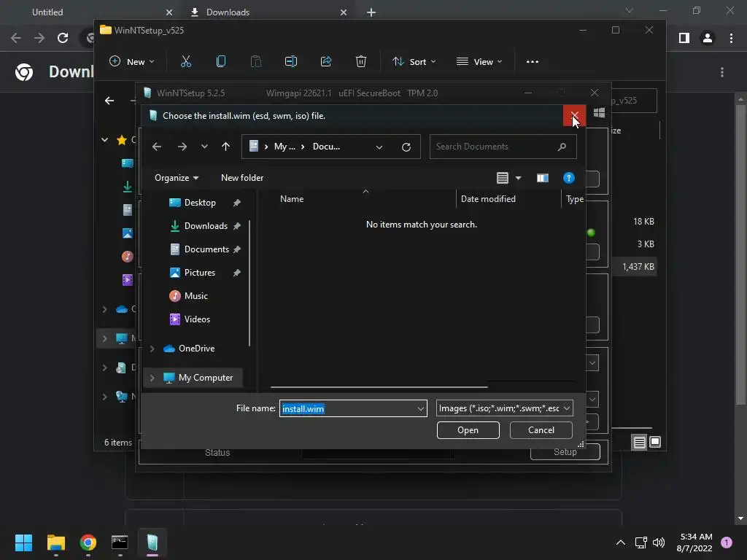This screenshot has height=560, width=747.
Task: Switch Explorer to large icons view toggle
Action: coord(655,443)
